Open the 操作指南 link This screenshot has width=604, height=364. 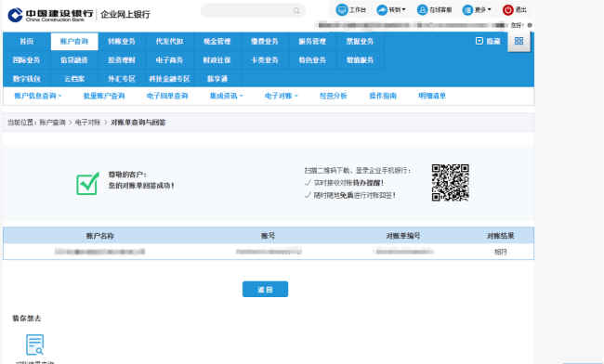coord(383,96)
